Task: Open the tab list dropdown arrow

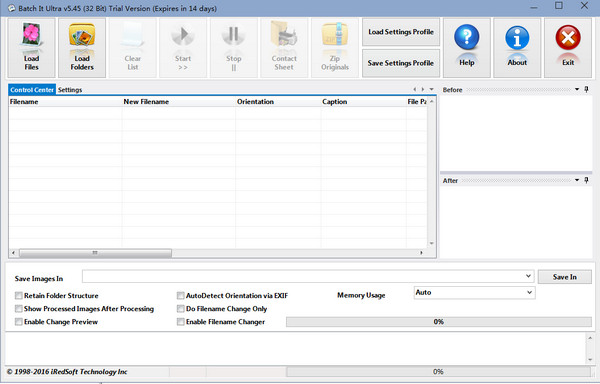Action: [432, 89]
